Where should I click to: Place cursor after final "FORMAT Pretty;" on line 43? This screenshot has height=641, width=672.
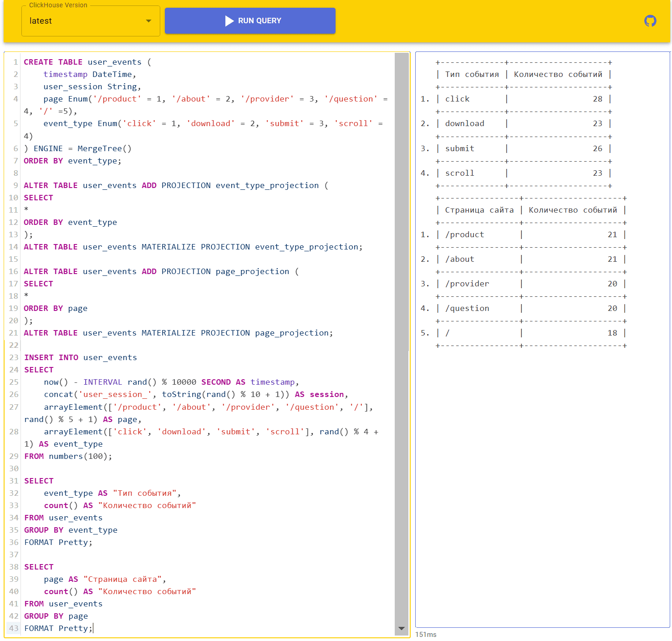[x=93, y=628]
